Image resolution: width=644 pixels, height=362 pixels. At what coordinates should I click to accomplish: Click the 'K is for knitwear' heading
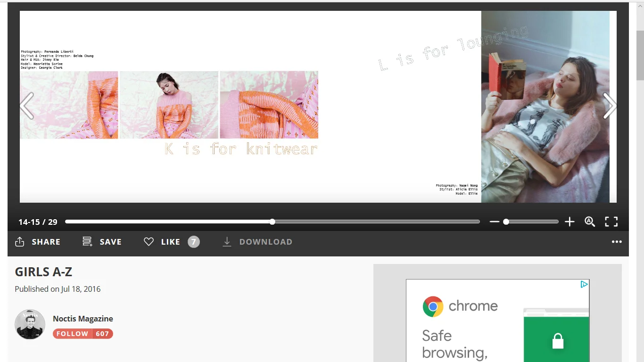(241, 149)
